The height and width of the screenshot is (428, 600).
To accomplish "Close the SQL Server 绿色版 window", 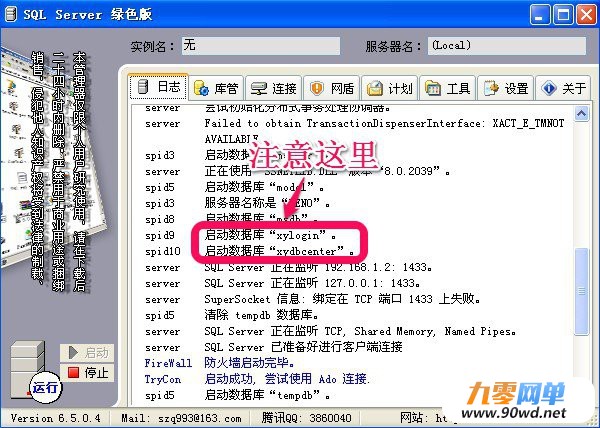I will pyautogui.click(x=586, y=15).
